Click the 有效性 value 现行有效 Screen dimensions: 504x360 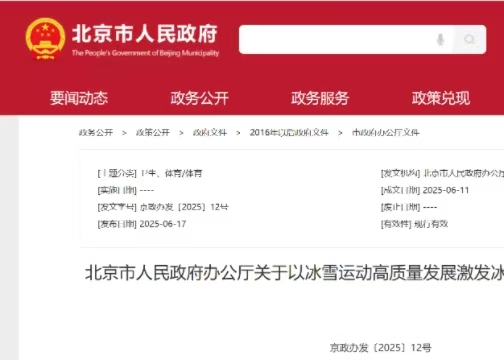pyautogui.click(x=431, y=224)
